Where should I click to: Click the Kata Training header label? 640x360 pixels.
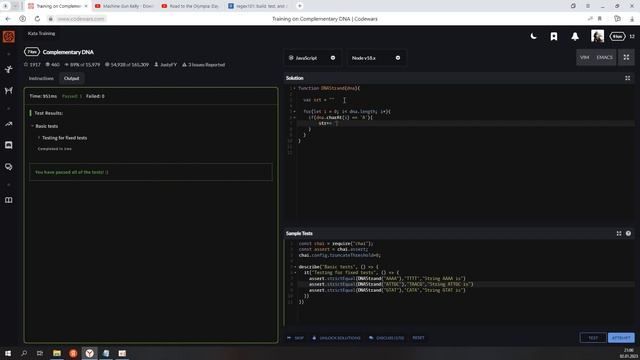41,33
